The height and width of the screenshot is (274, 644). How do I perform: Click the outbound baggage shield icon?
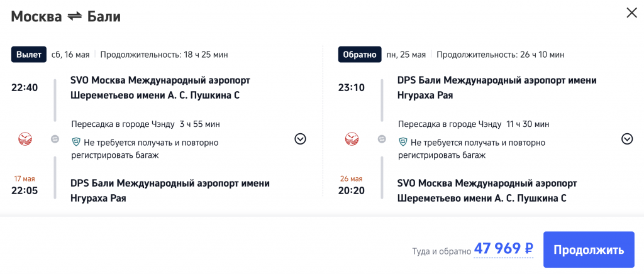(76, 143)
